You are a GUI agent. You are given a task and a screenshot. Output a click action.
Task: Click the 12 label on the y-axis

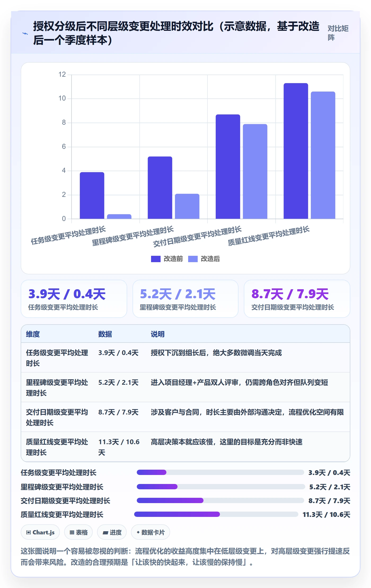(x=62, y=74)
